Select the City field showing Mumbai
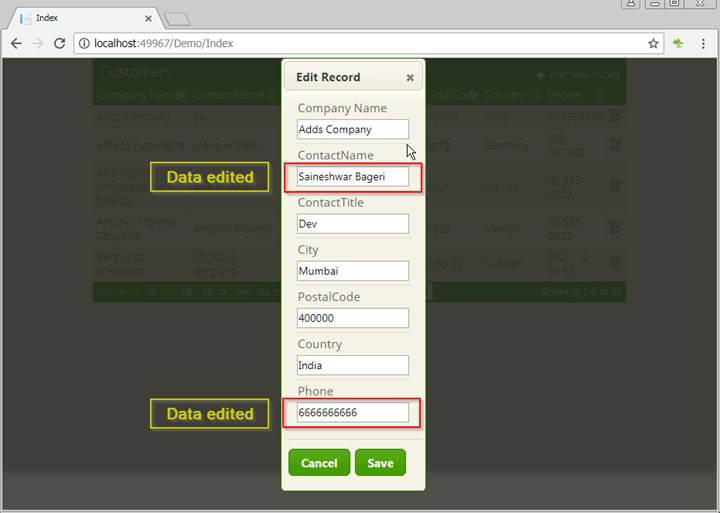This screenshot has width=720, height=513. [x=353, y=271]
